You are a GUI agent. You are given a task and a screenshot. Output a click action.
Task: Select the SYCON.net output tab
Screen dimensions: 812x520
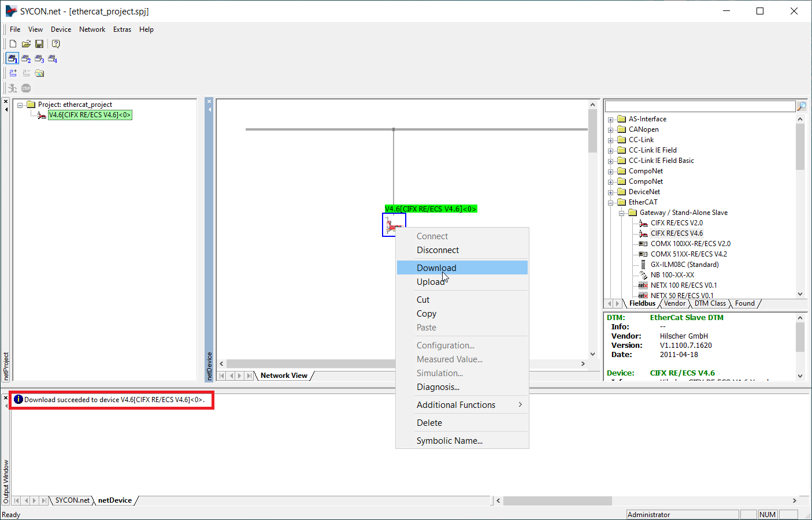72,500
